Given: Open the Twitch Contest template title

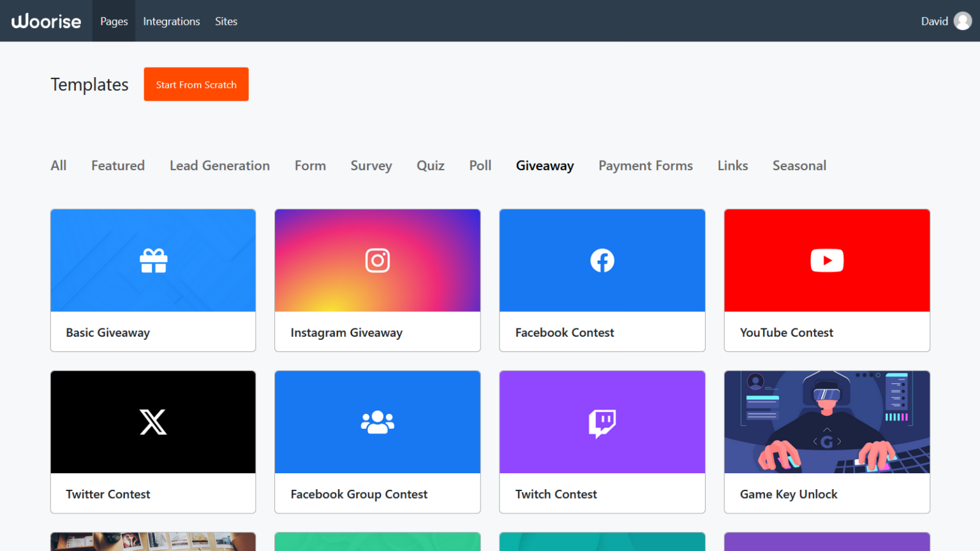Looking at the screenshot, I should (x=556, y=494).
